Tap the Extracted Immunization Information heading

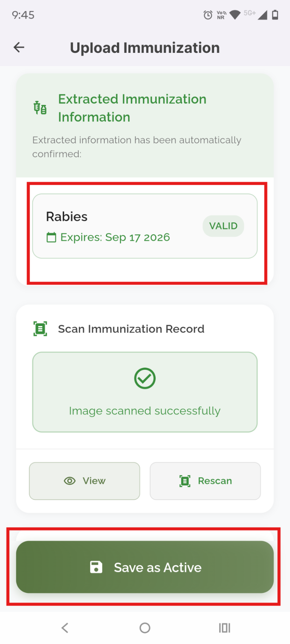(x=132, y=108)
